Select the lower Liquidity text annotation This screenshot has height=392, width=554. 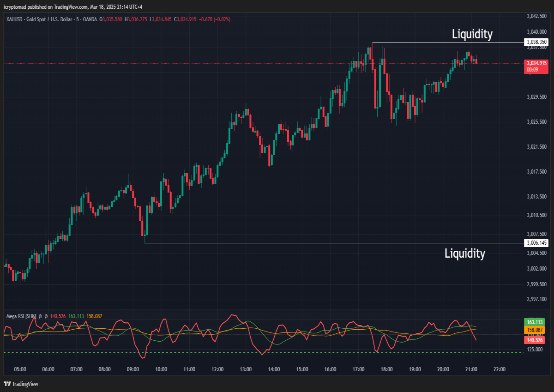point(464,253)
